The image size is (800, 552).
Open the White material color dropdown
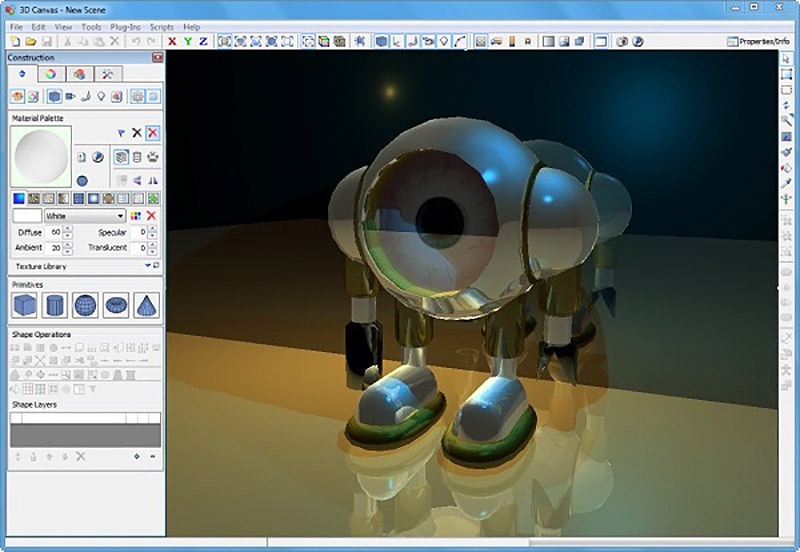[121, 216]
